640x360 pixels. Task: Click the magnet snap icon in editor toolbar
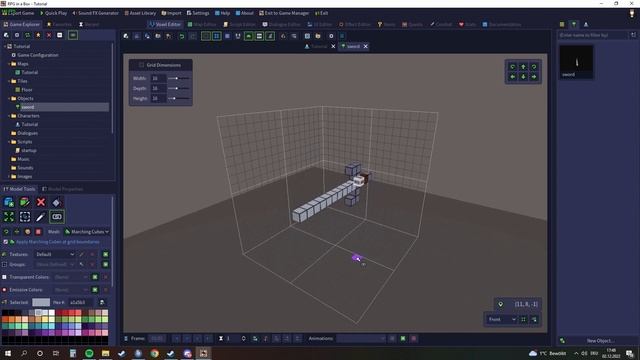click(x=238, y=36)
